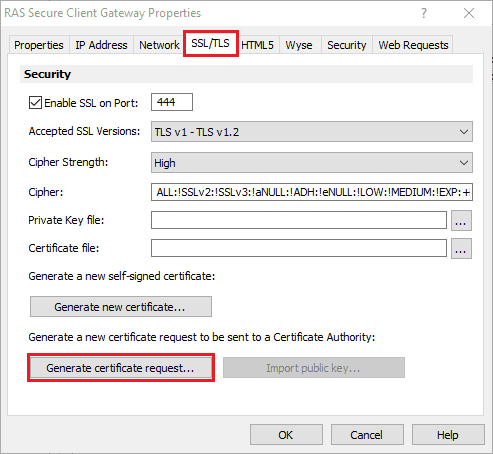Close the Gateway Properties window
This screenshot has width=493, height=454.
(x=469, y=13)
